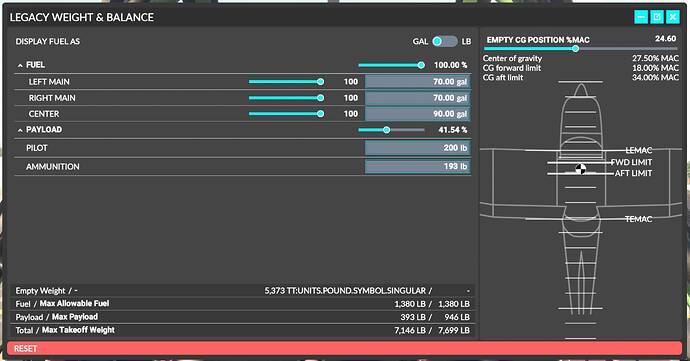Click the CG forward limit 18.00% MAC value
The image size is (690, 361).
coord(655,68)
